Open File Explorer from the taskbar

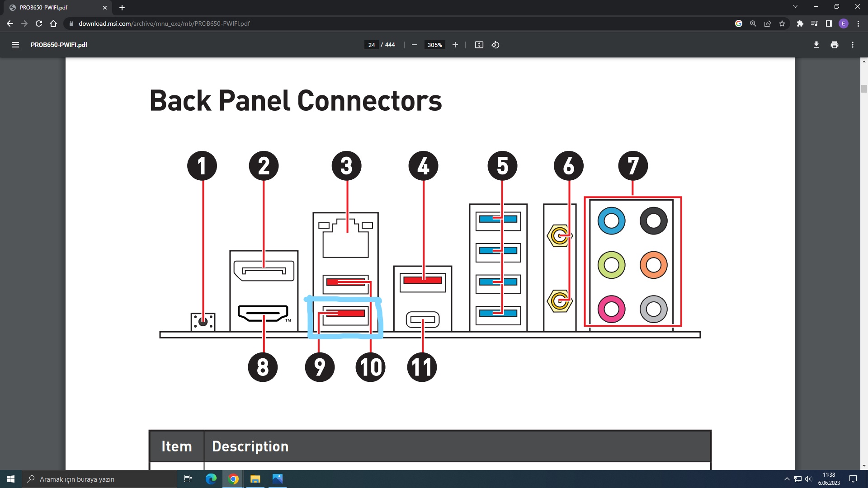tap(255, 479)
